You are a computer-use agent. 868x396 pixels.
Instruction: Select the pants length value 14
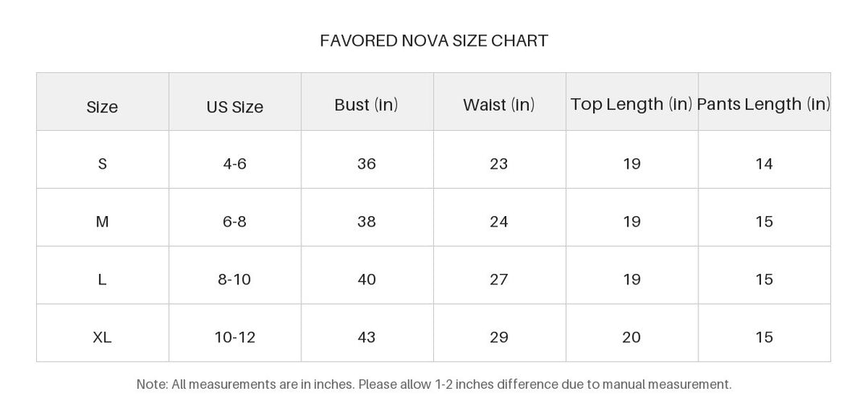pos(764,164)
